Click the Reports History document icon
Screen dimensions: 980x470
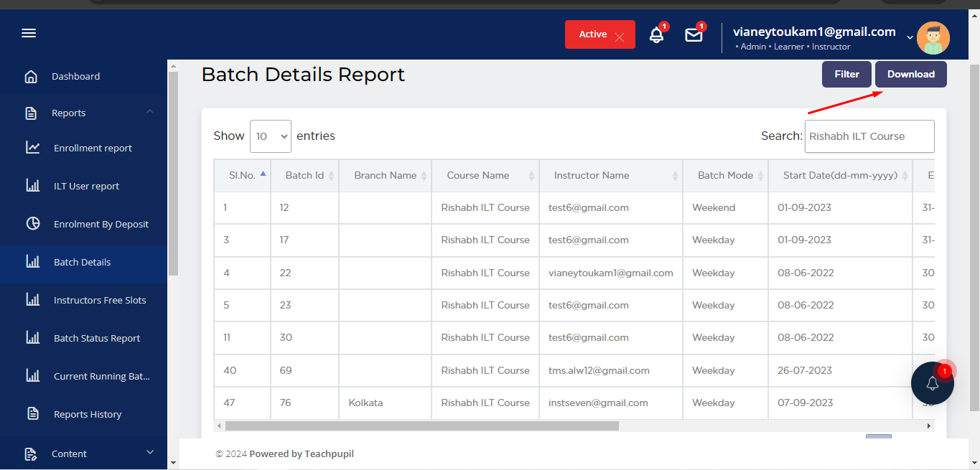tap(33, 414)
